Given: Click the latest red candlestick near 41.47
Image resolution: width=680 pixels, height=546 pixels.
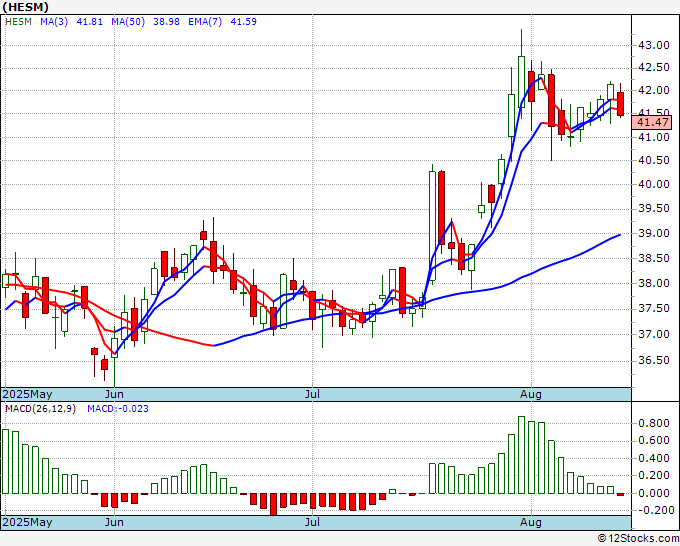Looking at the screenshot, I should point(621,104).
